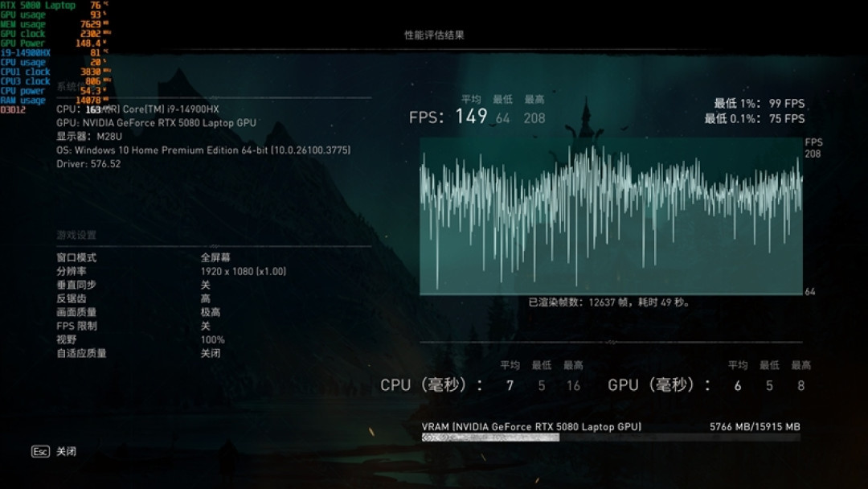
Task: Click the 显示器: M28U line
Action: (89, 136)
